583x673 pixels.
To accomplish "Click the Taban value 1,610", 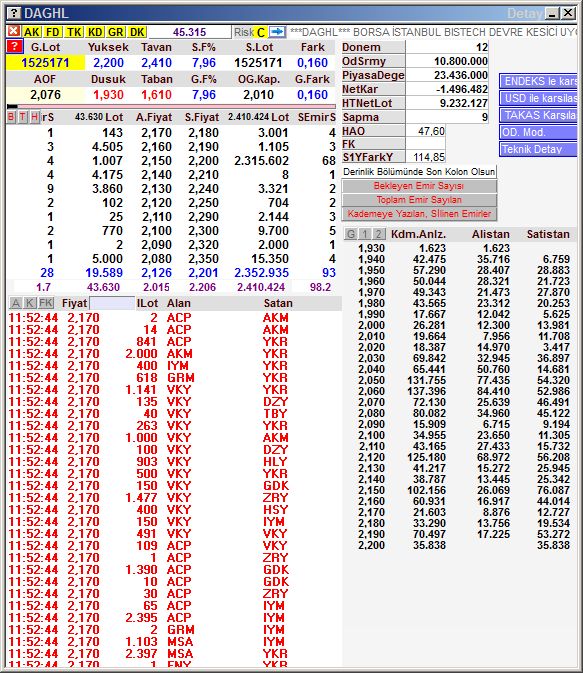I will (156, 95).
